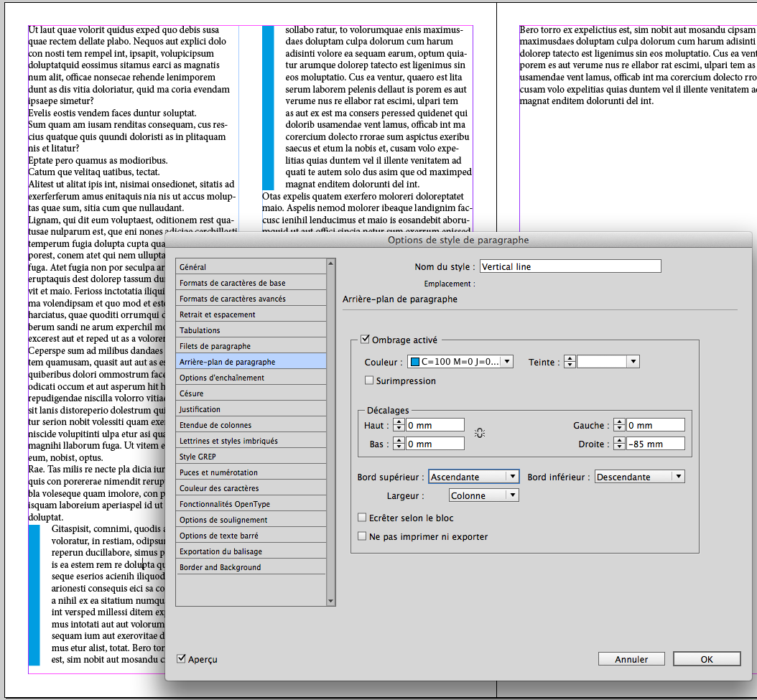
Task: Open the Style GREP section
Action: (251, 457)
